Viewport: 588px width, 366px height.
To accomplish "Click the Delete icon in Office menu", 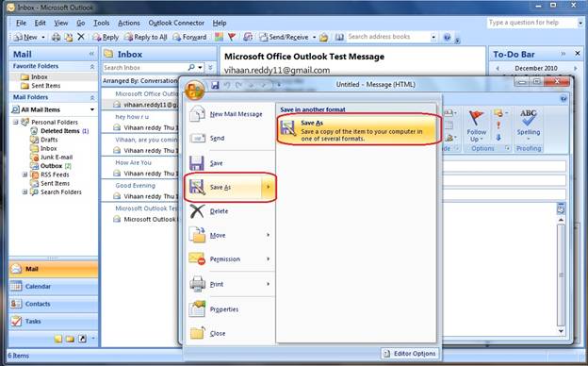I will 197,211.
